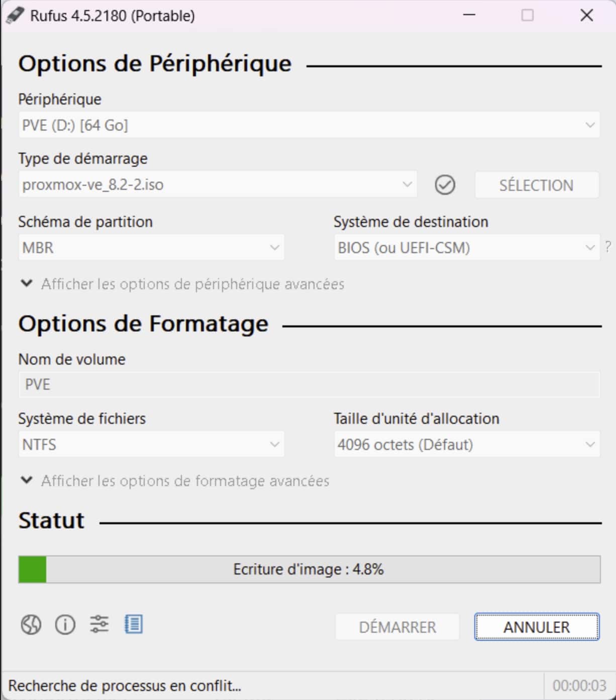The image size is (616, 700).
Task: Click the ISO checksum checkmark icon
Action: click(445, 185)
